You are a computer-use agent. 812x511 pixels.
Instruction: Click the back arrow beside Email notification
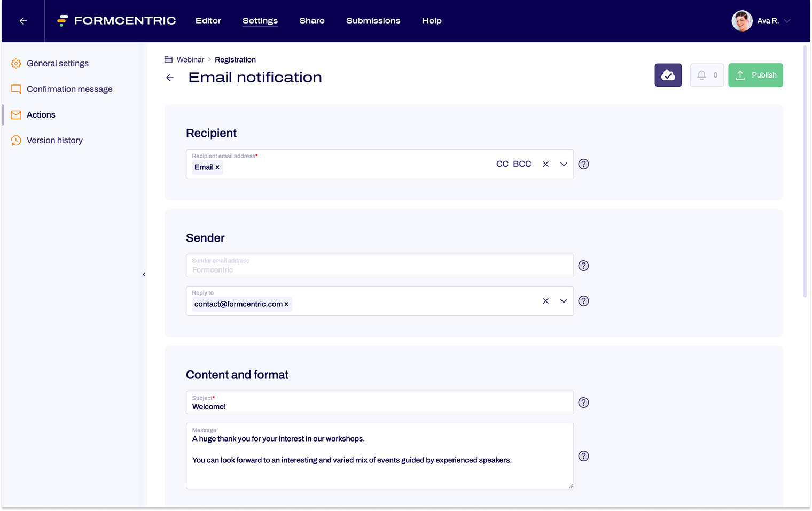coord(170,78)
